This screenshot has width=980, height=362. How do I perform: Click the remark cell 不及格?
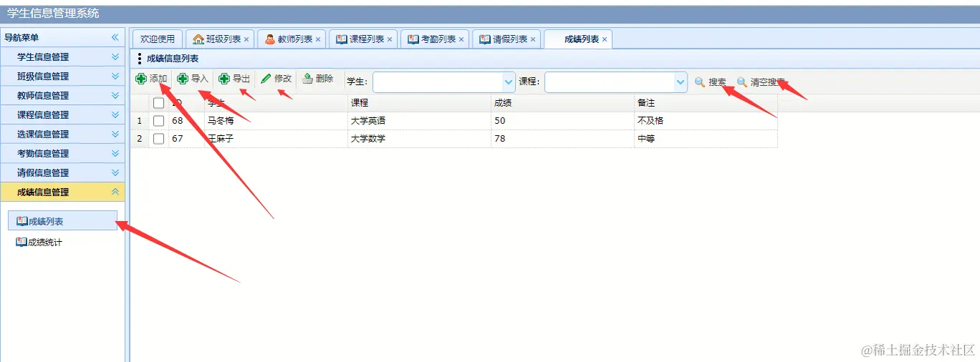pos(706,121)
